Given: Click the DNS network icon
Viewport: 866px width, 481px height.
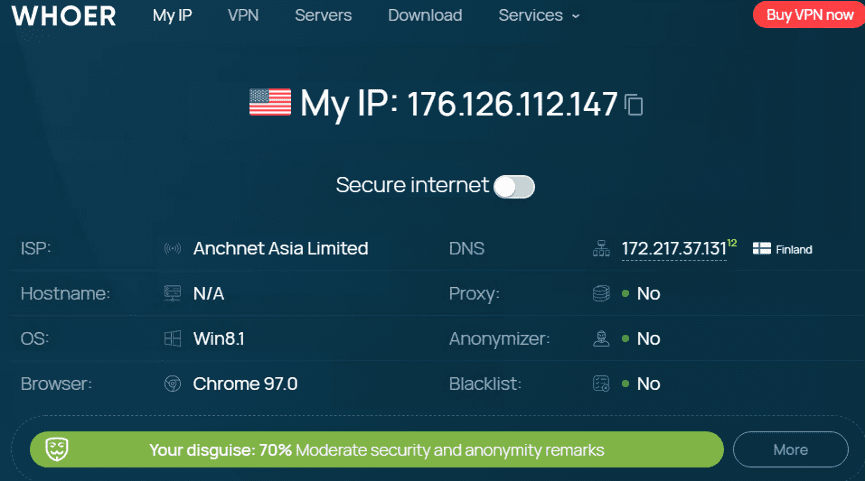Looking at the screenshot, I should click(x=601, y=249).
